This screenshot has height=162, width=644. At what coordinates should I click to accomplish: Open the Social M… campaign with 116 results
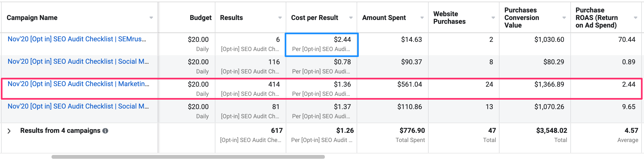[x=78, y=62]
